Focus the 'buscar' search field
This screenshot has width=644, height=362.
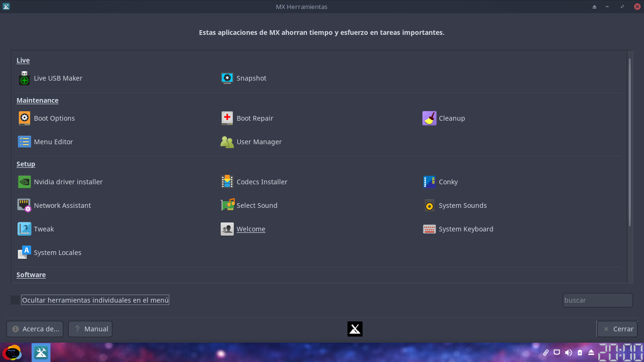pos(597,300)
